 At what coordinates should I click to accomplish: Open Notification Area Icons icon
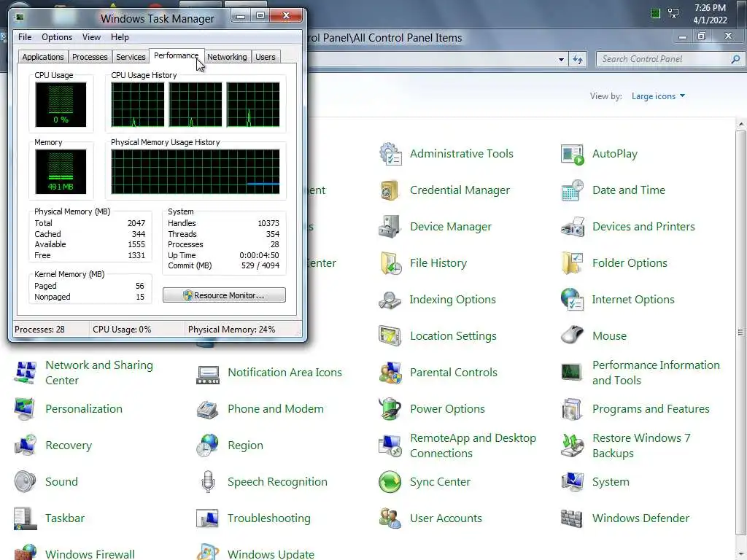tap(208, 375)
